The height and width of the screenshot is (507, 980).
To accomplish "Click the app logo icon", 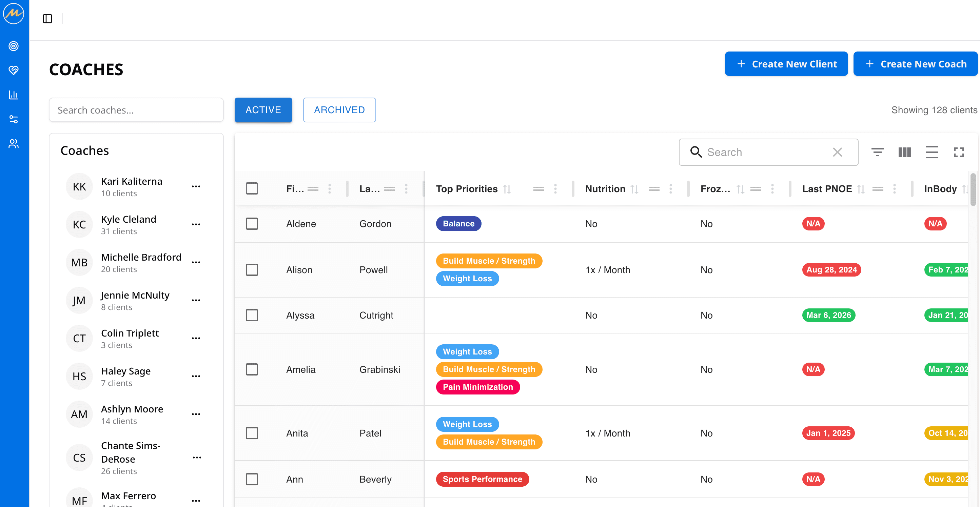I will point(14,14).
